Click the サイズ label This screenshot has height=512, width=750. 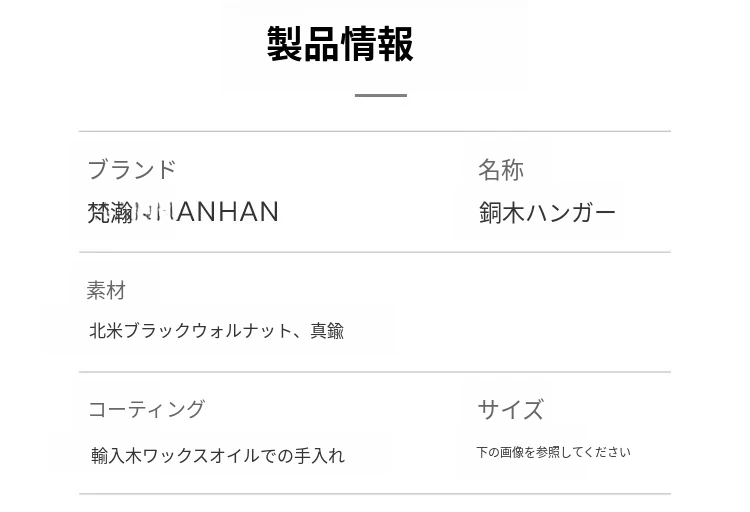click(510, 409)
